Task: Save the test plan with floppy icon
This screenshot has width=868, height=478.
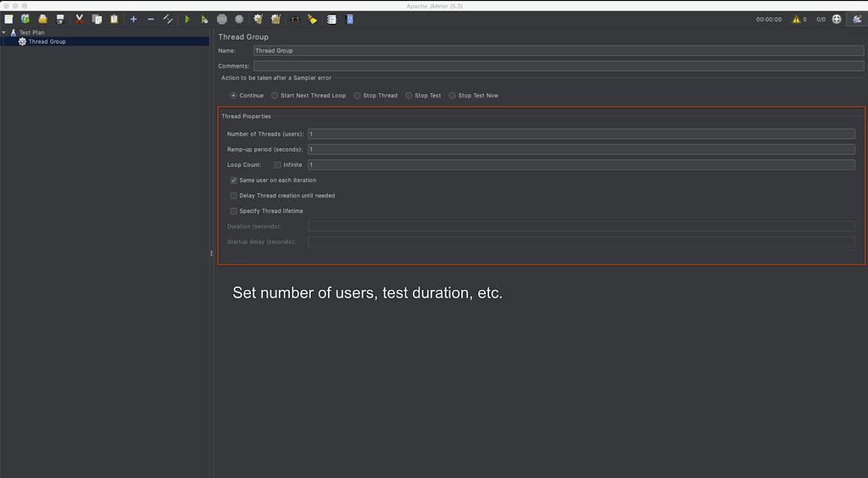Action: [x=60, y=19]
